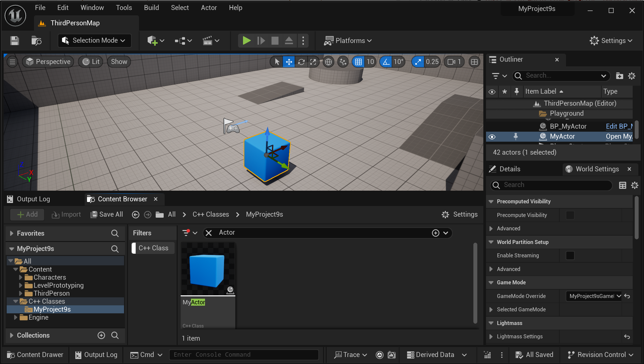Viewport: 644px width, 364px height.
Task: Open the viewport hamburger options menu
Action: pyautogui.click(x=12, y=62)
